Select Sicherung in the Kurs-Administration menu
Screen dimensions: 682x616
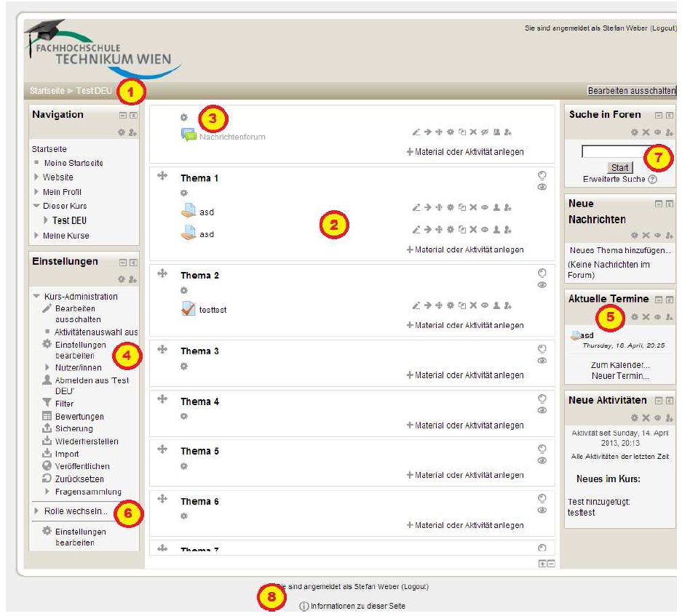(x=74, y=429)
